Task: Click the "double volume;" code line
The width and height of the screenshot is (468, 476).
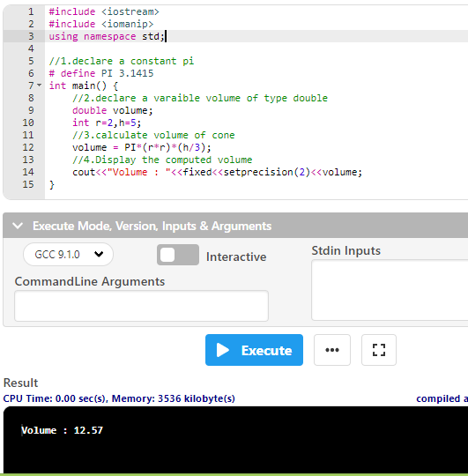Action: click(112, 110)
